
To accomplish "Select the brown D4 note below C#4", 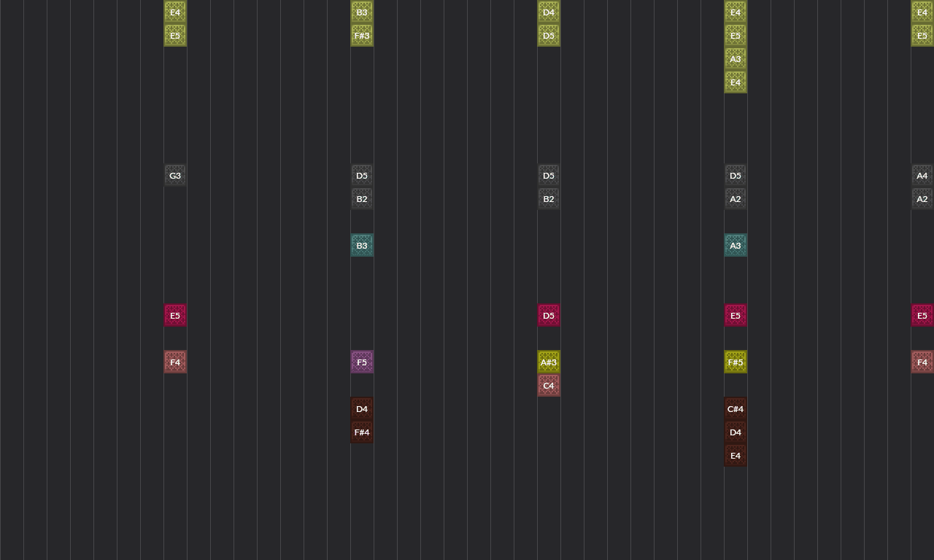I will coord(736,432).
